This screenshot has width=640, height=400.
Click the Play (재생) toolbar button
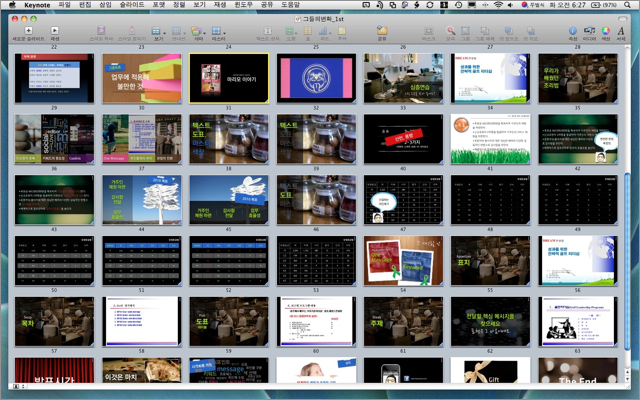coord(54,31)
